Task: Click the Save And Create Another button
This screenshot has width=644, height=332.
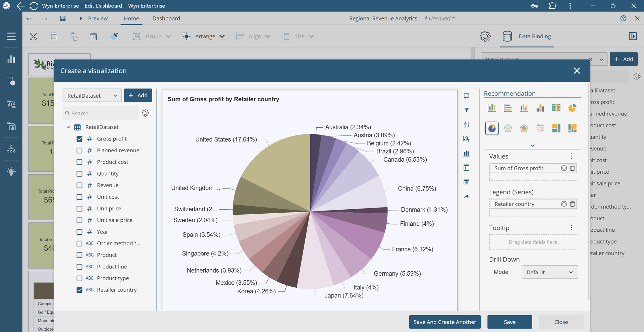Action: pos(444,322)
